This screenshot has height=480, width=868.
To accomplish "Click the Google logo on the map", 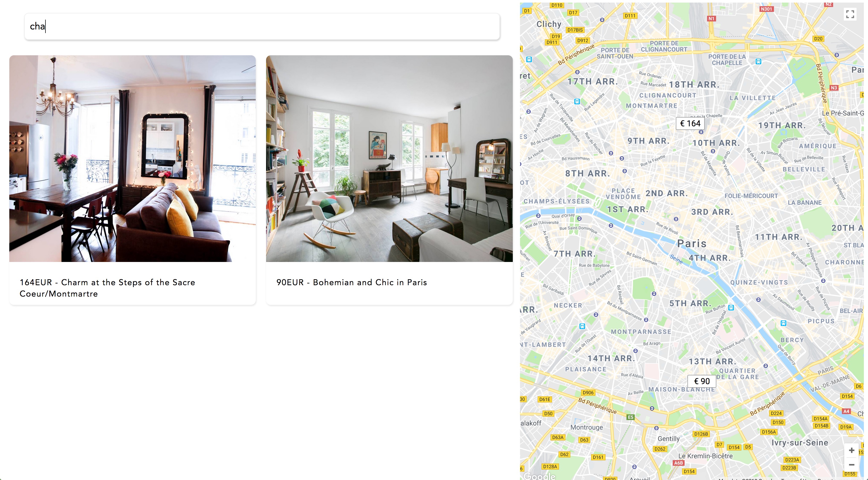I will (539, 476).
